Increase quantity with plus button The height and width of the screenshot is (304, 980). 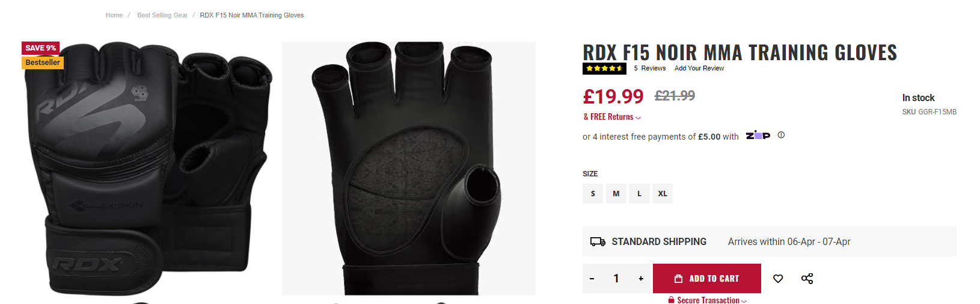pyautogui.click(x=641, y=279)
